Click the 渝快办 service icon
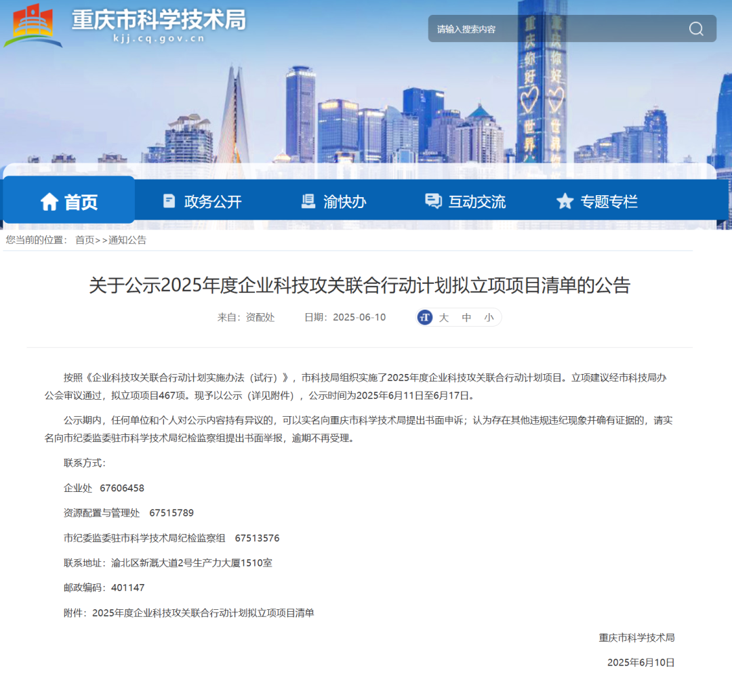This screenshot has height=700, width=732. click(x=306, y=201)
